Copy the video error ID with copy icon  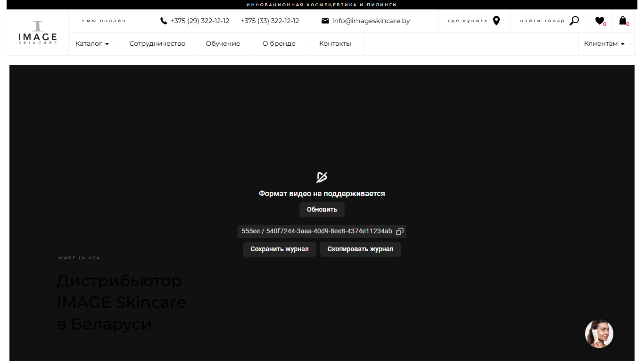coord(400,231)
